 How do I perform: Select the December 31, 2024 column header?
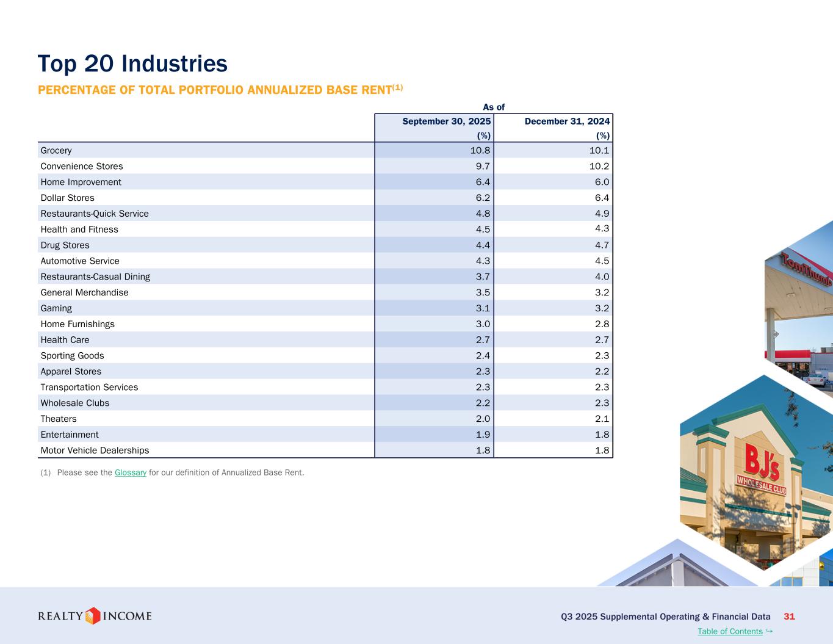pos(567,121)
